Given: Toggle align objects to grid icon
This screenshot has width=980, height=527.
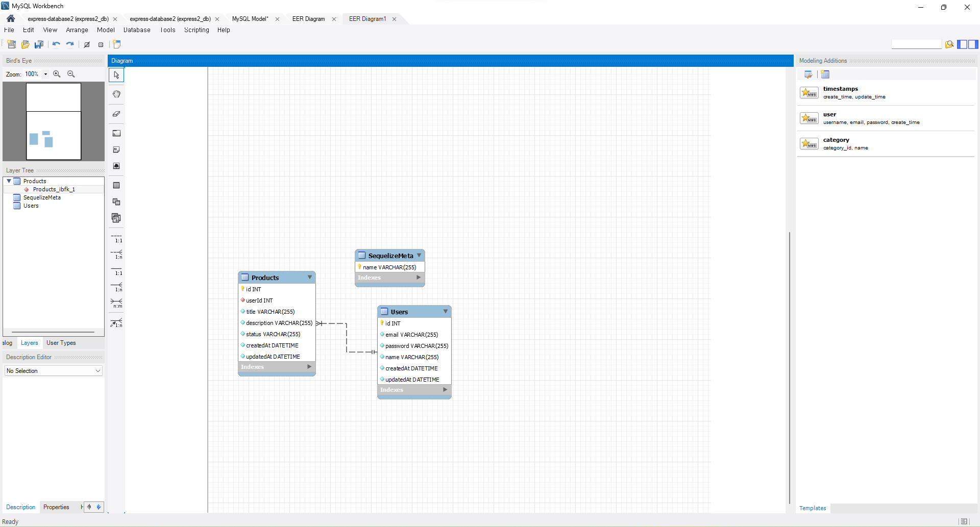Looking at the screenshot, I should (x=101, y=44).
